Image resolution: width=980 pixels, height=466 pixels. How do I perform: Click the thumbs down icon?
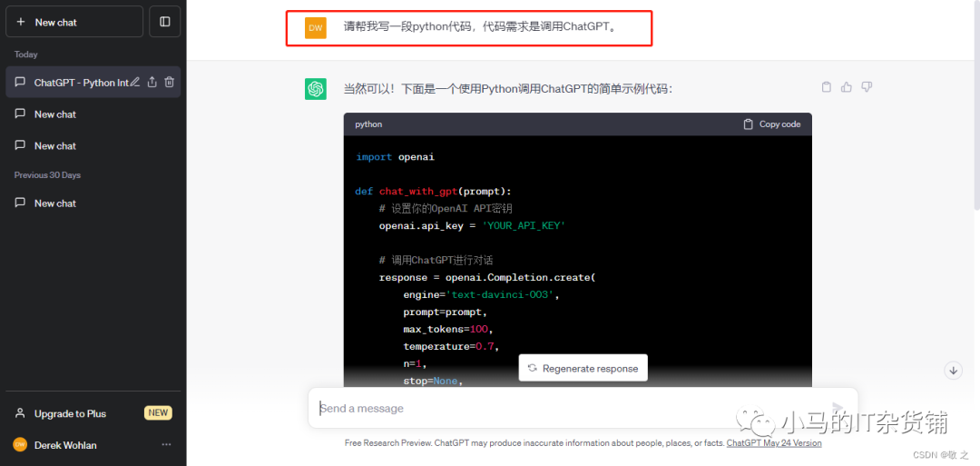pos(867,87)
